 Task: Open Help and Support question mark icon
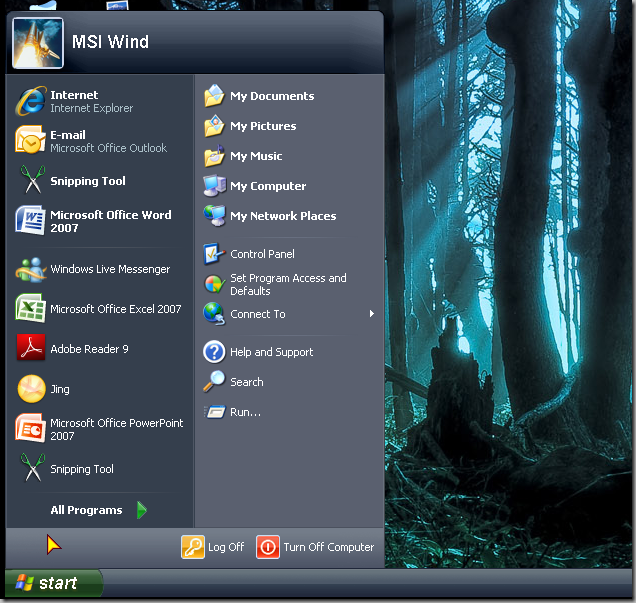pyautogui.click(x=214, y=352)
